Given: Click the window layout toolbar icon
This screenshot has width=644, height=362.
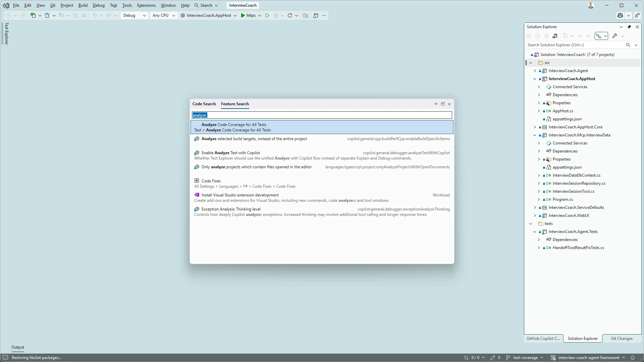Looking at the screenshot, I should pyautogui.click(x=316, y=15).
